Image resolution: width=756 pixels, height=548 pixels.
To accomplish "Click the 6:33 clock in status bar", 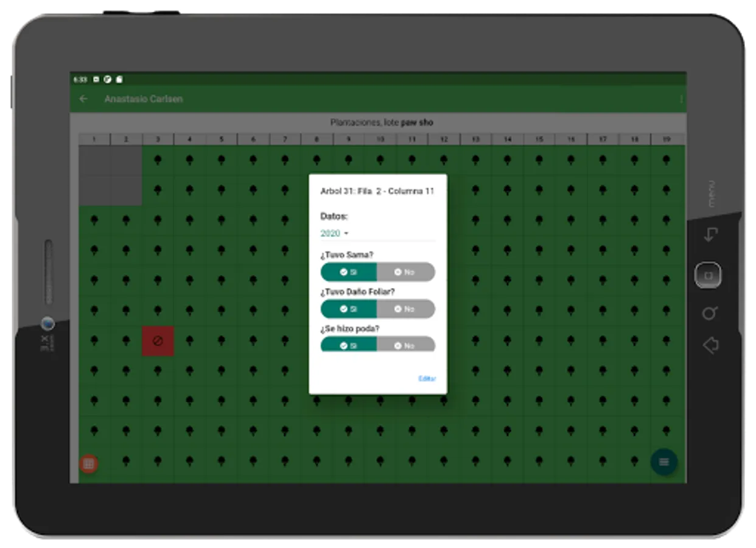I will [80, 79].
